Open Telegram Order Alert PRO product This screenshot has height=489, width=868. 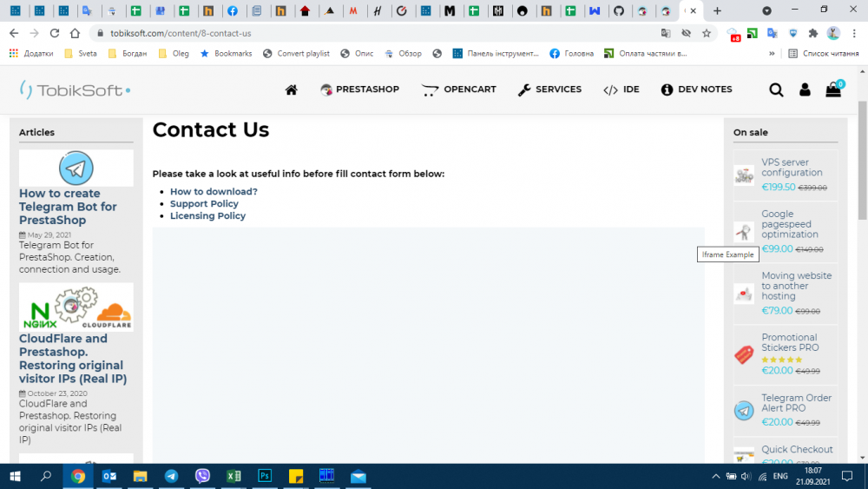pos(796,403)
